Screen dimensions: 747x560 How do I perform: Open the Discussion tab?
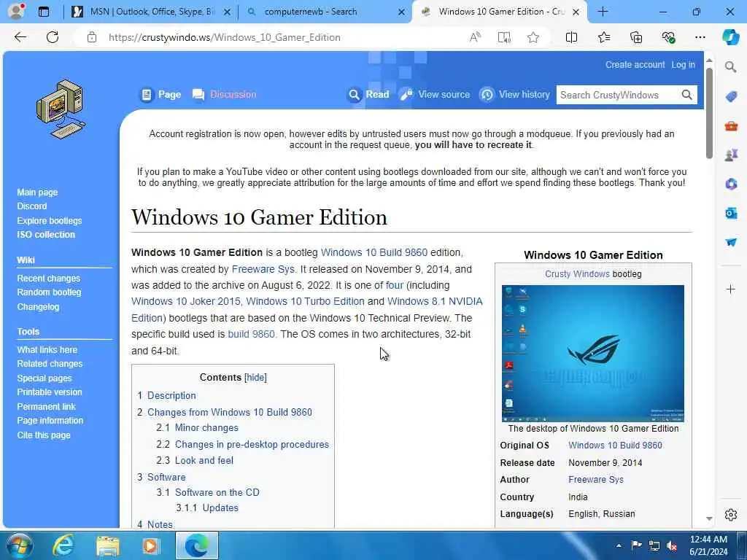(225, 95)
